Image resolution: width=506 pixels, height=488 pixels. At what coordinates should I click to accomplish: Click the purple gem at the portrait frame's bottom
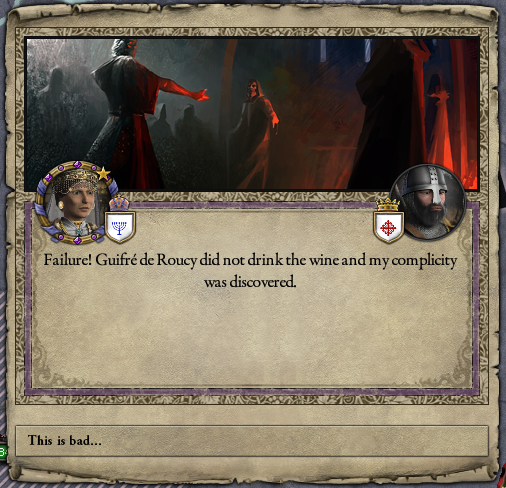click(77, 240)
